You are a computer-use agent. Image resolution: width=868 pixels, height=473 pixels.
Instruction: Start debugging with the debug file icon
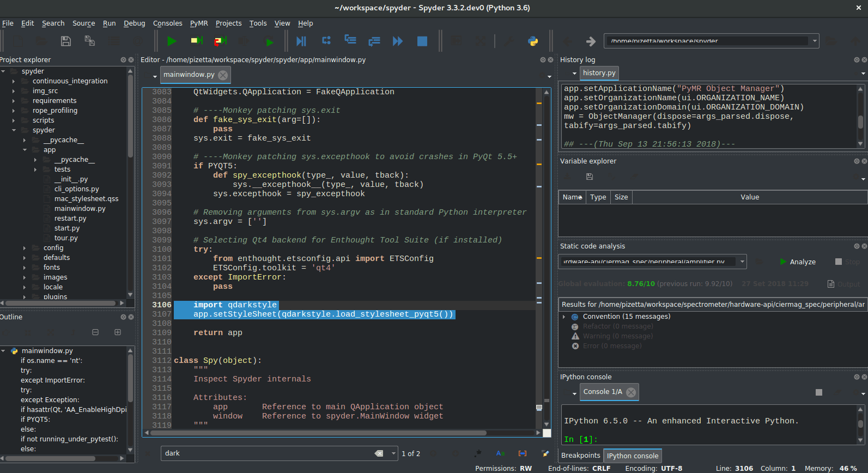click(301, 41)
